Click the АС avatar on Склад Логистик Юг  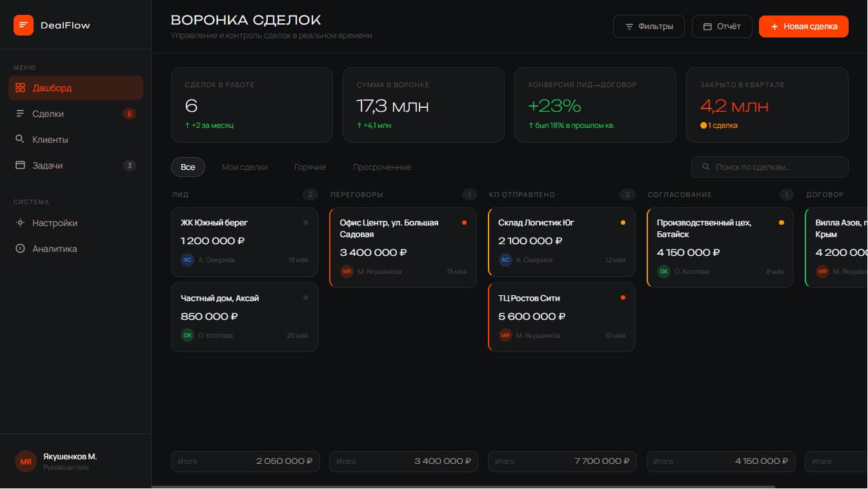tap(505, 260)
